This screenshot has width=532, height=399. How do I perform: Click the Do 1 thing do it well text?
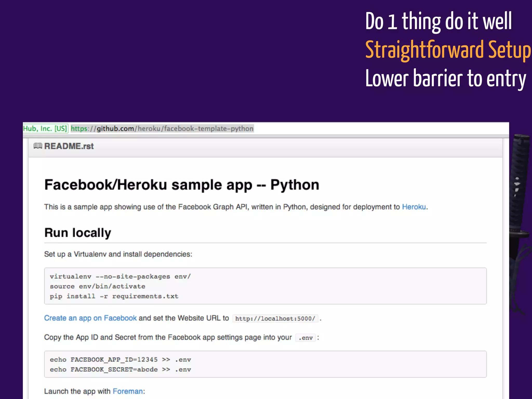pos(438,21)
